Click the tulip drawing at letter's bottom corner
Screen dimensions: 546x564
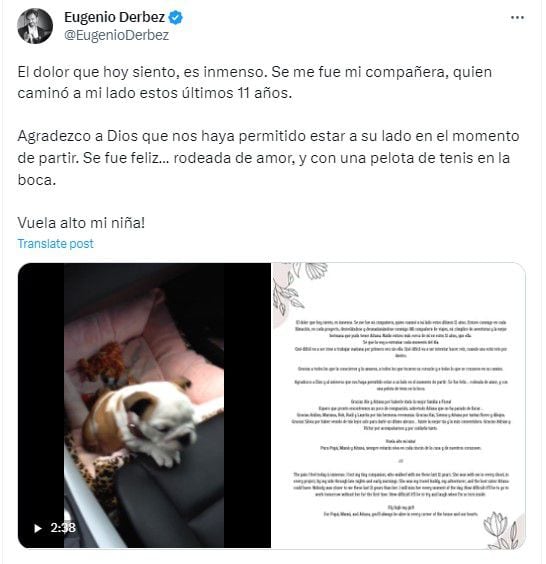[502, 529]
